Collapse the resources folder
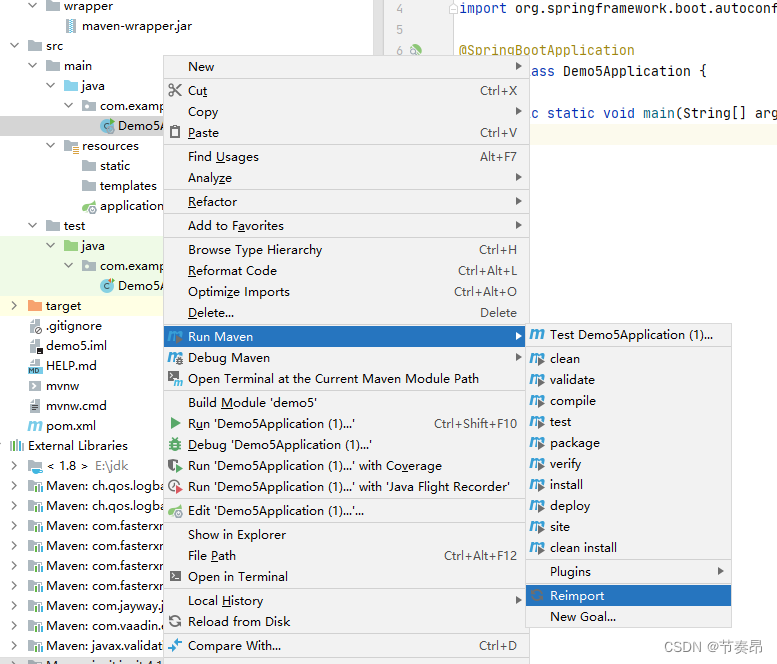This screenshot has height=664, width=777. (51, 145)
